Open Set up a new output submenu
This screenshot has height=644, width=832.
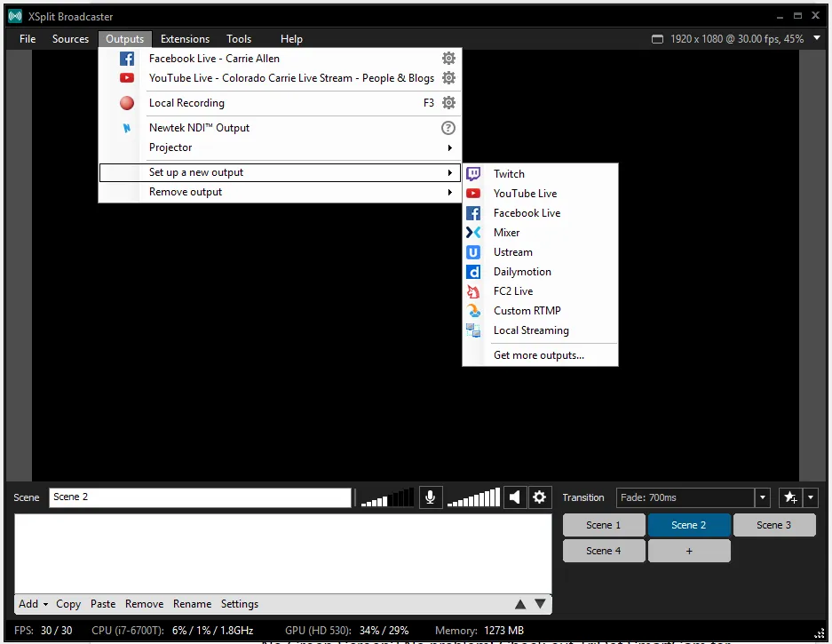[280, 172]
